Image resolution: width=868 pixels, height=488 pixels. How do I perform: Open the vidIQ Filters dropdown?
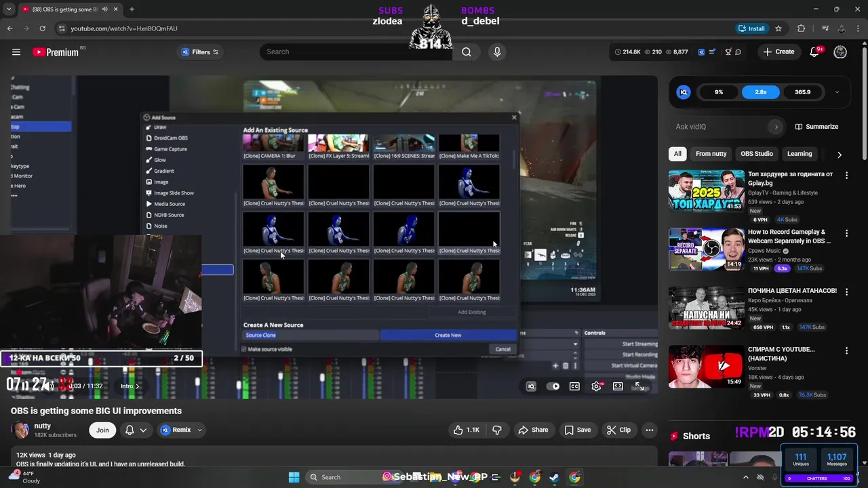(x=200, y=52)
